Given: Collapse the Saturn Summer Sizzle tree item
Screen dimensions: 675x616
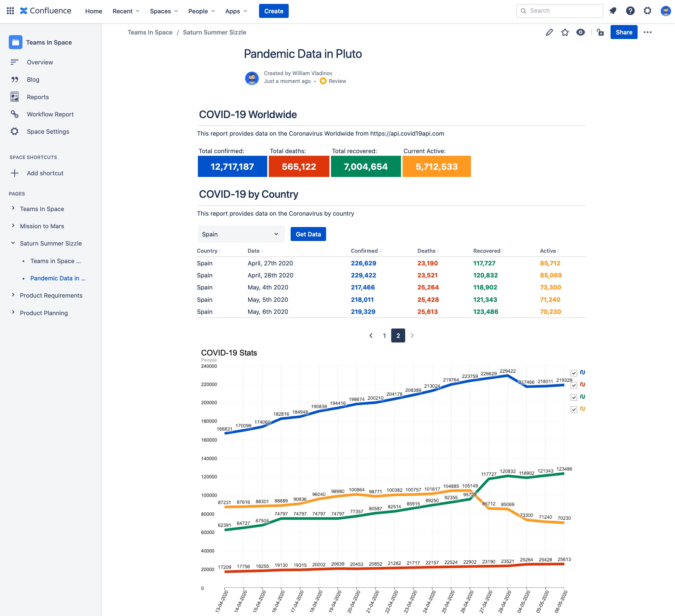Looking at the screenshot, I should coord(13,243).
